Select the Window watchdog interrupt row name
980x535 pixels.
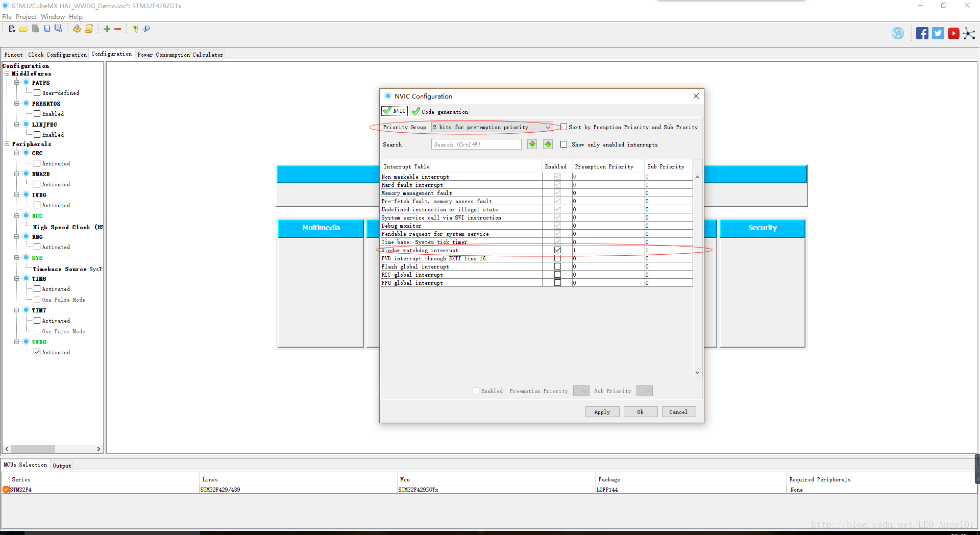point(420,250)
